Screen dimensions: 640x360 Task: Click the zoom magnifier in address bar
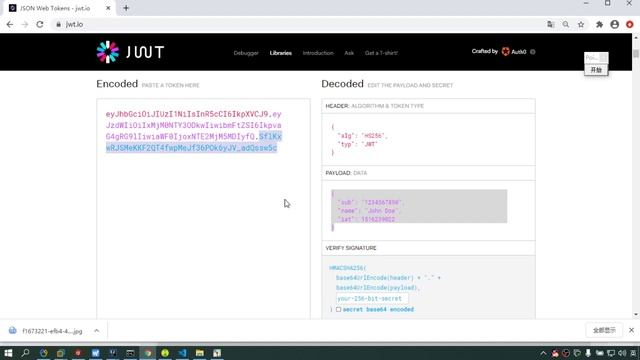pos(566,24)
